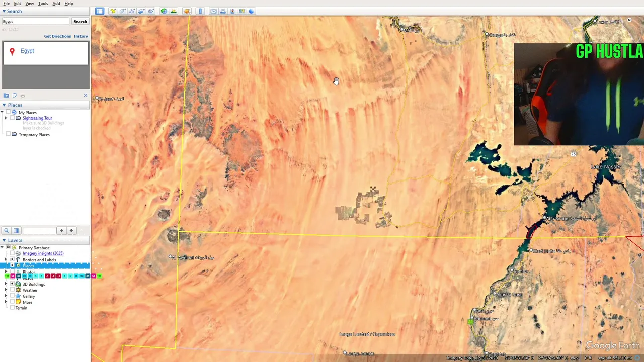Click the search box containing Egypt

pyautogui.click(x=35, y=21)
